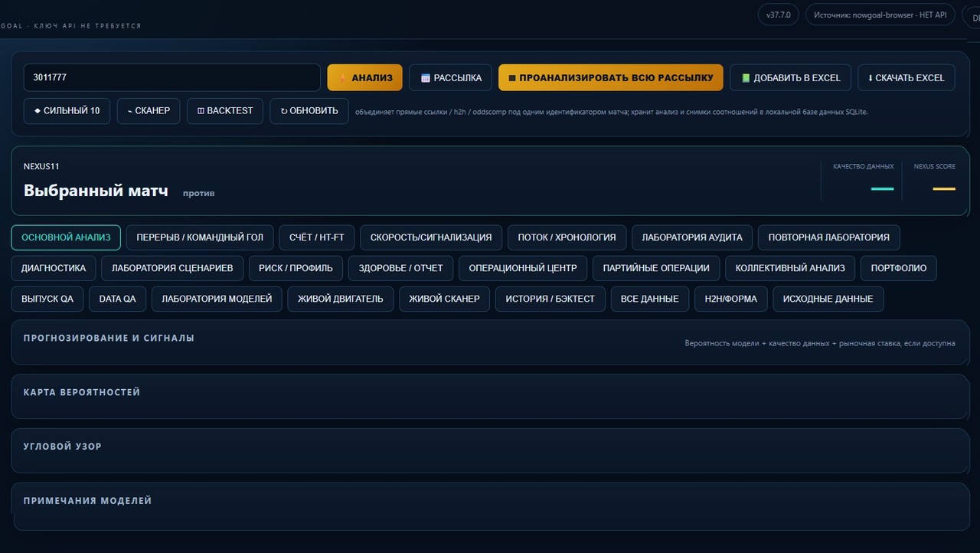Open the H2H/ФОРМА tab
980x553 pixels.
pos(731,299)
